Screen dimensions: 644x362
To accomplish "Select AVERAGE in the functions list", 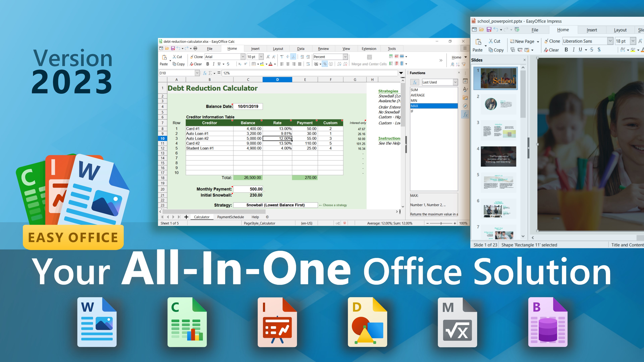I will click(x=417, y=95).
